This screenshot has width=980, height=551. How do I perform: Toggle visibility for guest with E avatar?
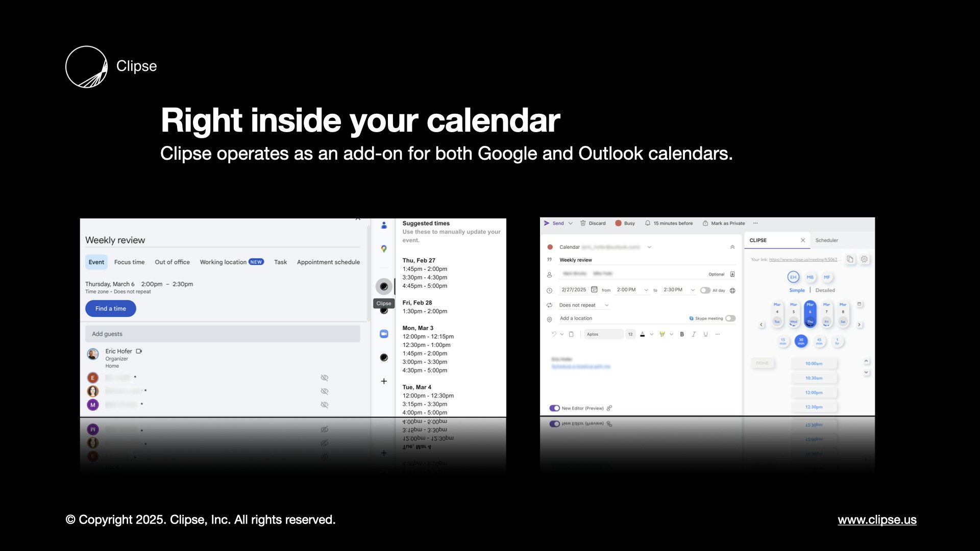[324, 378]
